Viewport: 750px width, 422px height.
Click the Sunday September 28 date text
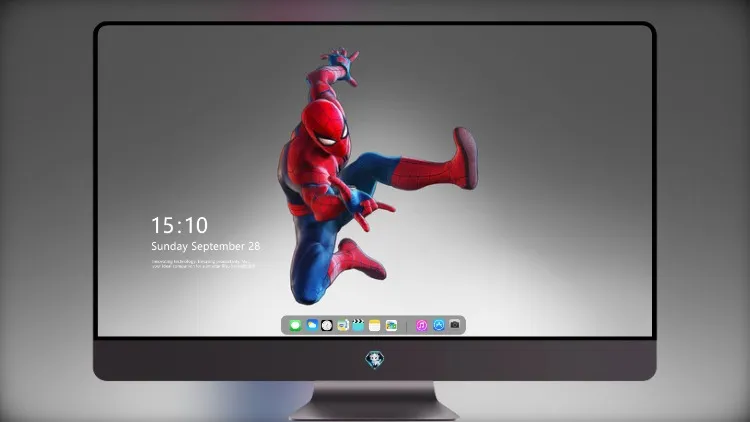click(206, 246)
